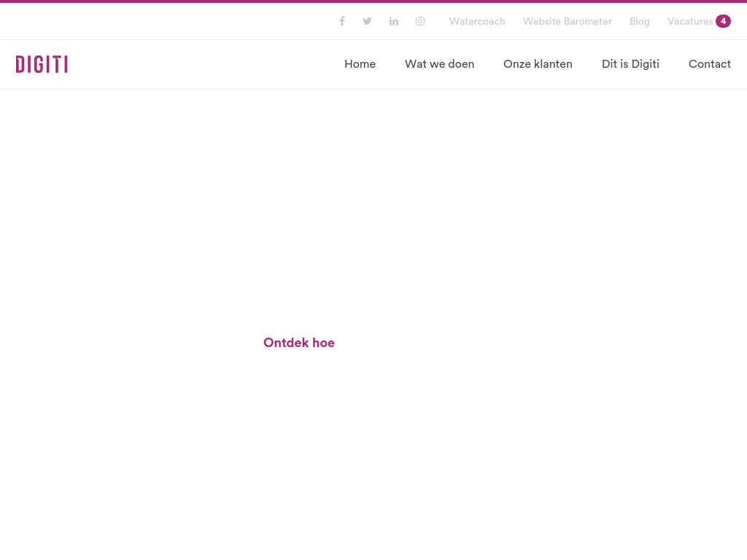Click the 'in' social network icon

pyautogui.click(x=393, y=21)
